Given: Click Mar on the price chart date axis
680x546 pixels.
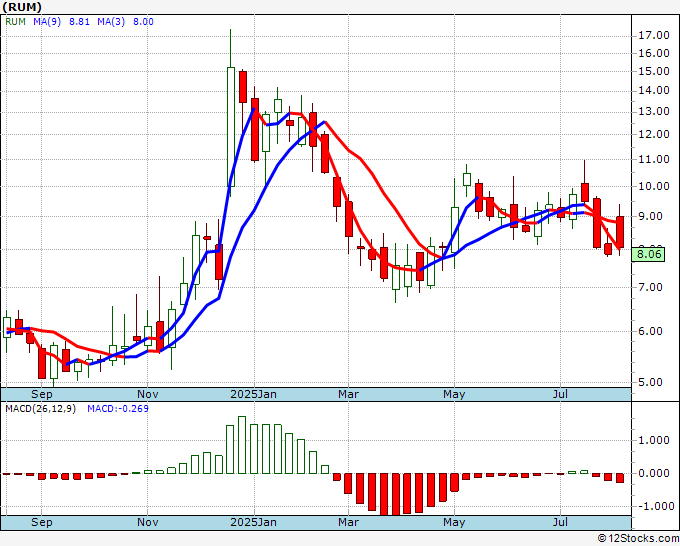Looking at the screenshot, I should [x=349, y=395].
